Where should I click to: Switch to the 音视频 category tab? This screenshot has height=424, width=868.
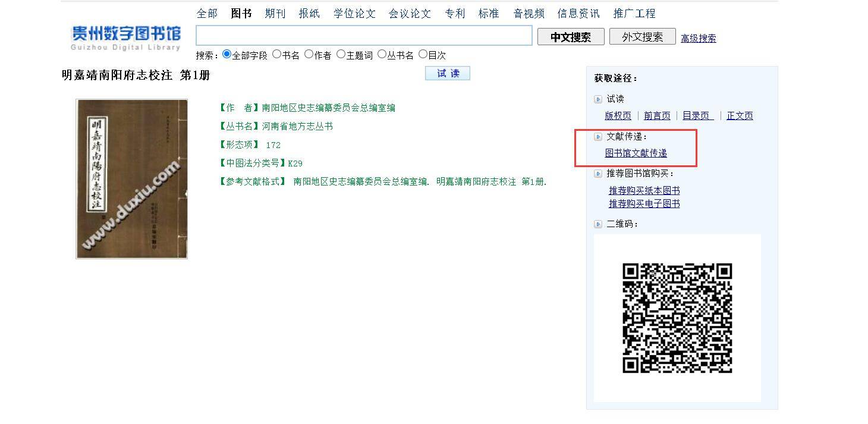click(528, 13)
